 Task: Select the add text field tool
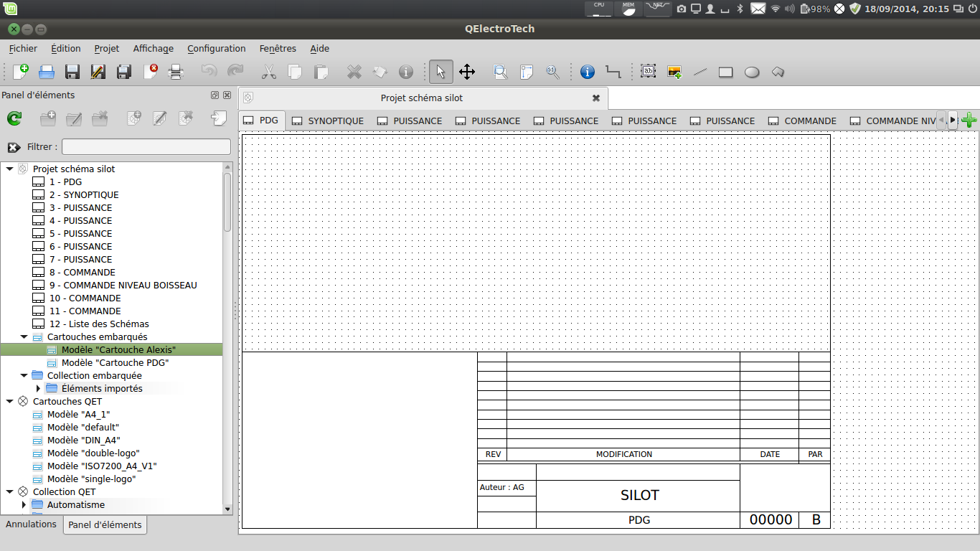click(649, 72)
